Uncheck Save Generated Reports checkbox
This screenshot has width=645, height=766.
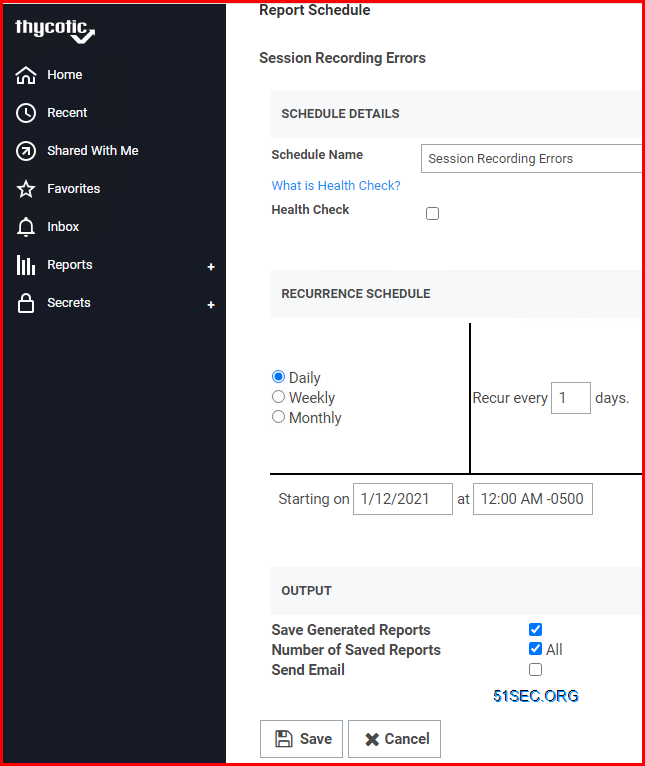coord(536,629)
